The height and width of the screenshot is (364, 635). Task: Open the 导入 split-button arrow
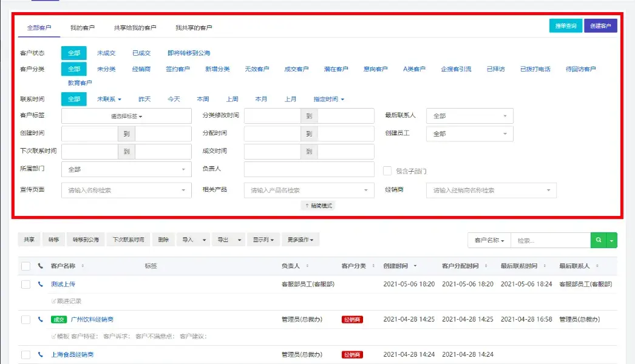204,240
